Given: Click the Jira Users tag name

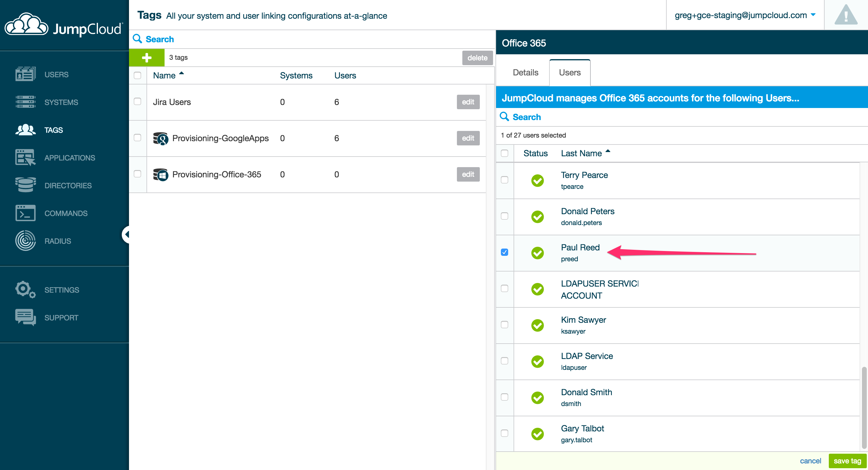Looking at the screenshot, I should (172, 102).
